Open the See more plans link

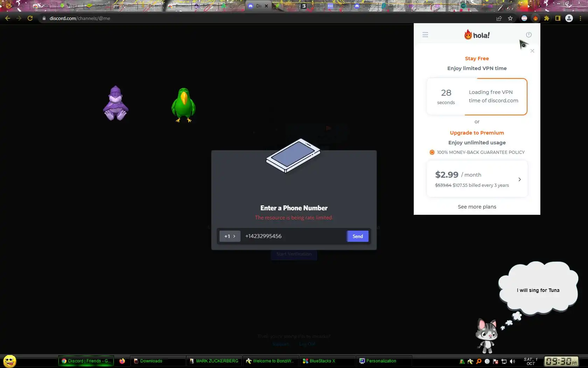click(x=477, y=207)
